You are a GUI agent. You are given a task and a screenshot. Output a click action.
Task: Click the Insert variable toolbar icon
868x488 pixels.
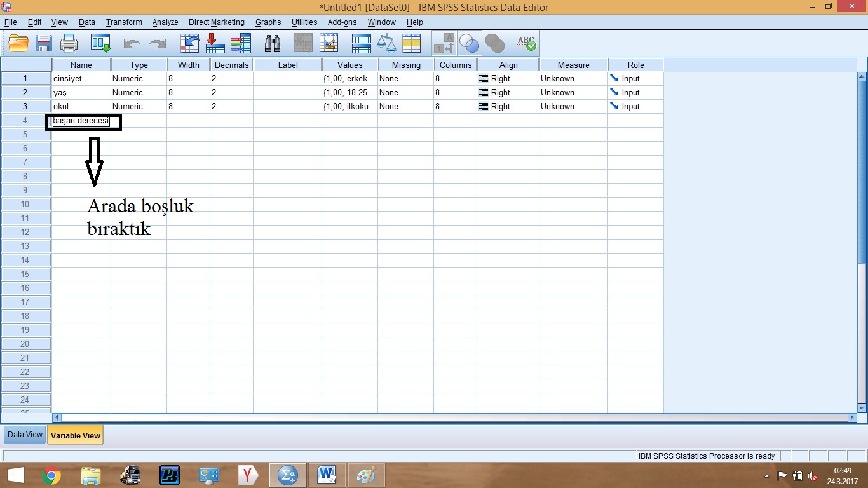point(329,43)
